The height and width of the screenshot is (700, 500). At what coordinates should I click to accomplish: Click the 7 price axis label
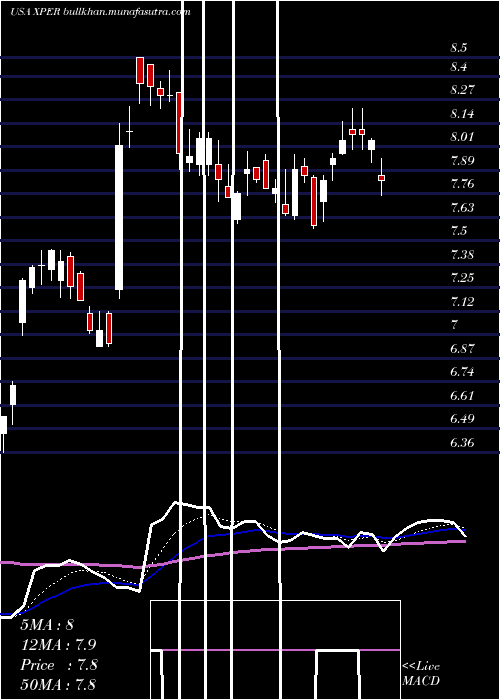click(x=454, y=325)
